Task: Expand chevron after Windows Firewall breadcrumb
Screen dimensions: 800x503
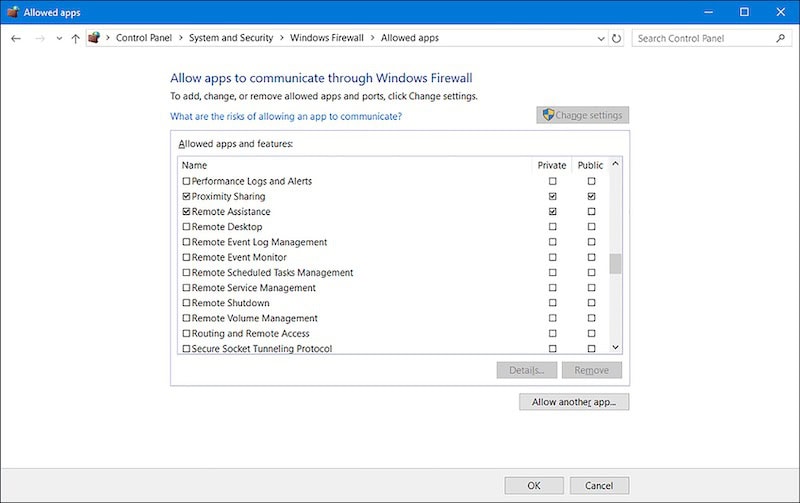Action: [x=372, y=38]
